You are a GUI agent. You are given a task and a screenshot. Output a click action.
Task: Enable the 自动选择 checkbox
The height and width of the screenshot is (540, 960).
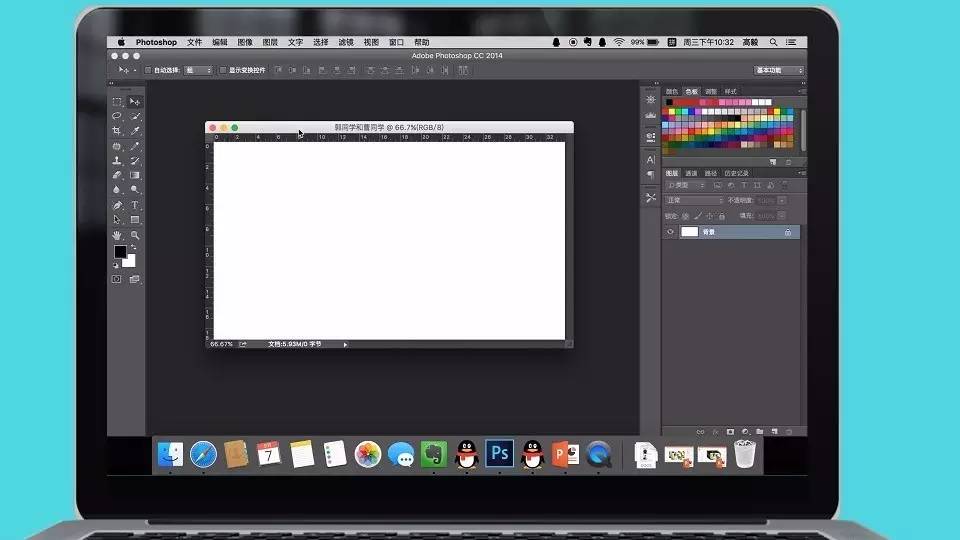tap(148, 70)
